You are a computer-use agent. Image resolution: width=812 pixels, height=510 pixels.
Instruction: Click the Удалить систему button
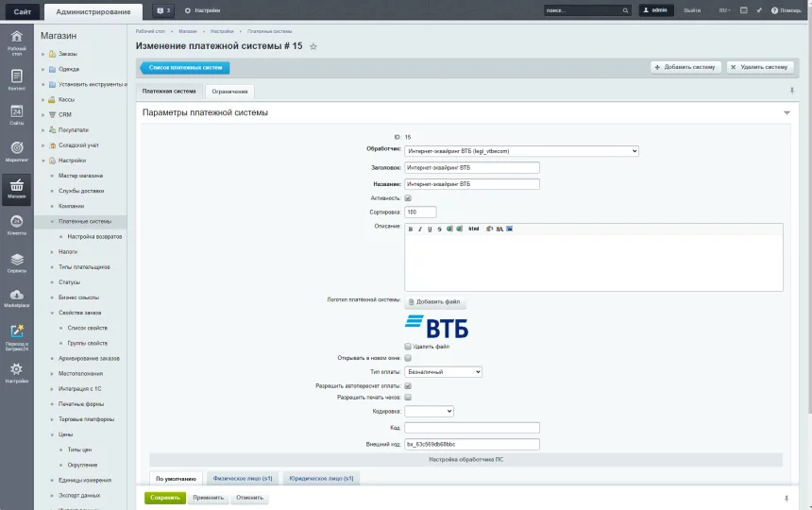coord(759,67)
